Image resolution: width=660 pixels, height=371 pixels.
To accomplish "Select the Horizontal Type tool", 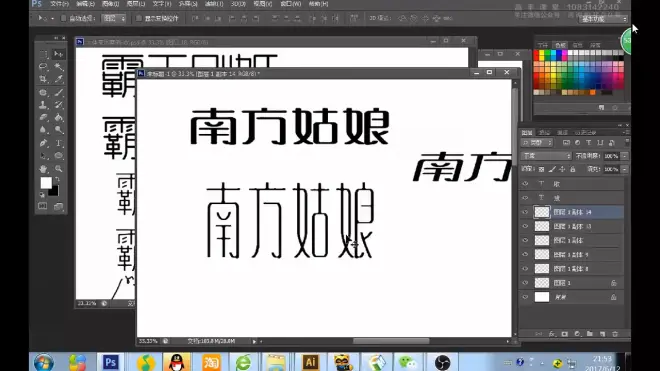I will pyautogui.click(x=59, y=143).
